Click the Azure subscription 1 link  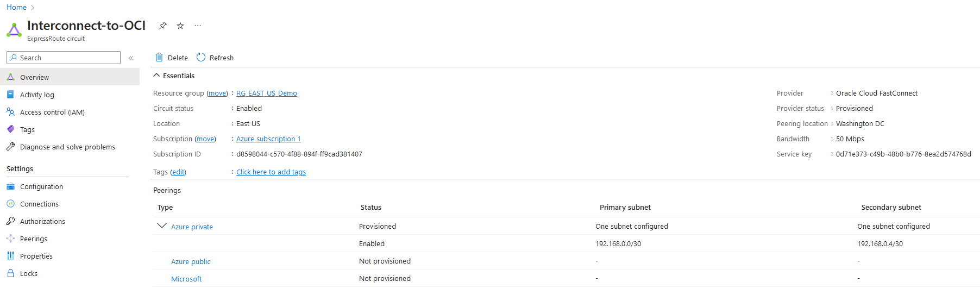268,139
